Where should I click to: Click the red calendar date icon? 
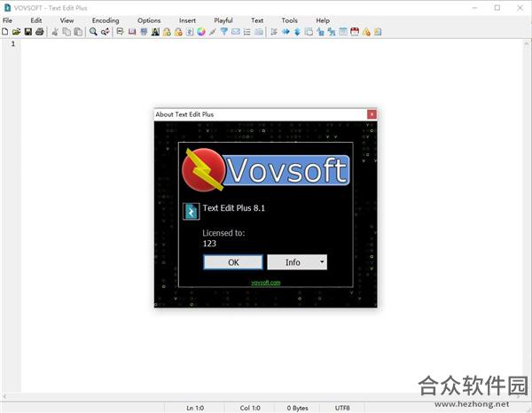click(355, 32)
